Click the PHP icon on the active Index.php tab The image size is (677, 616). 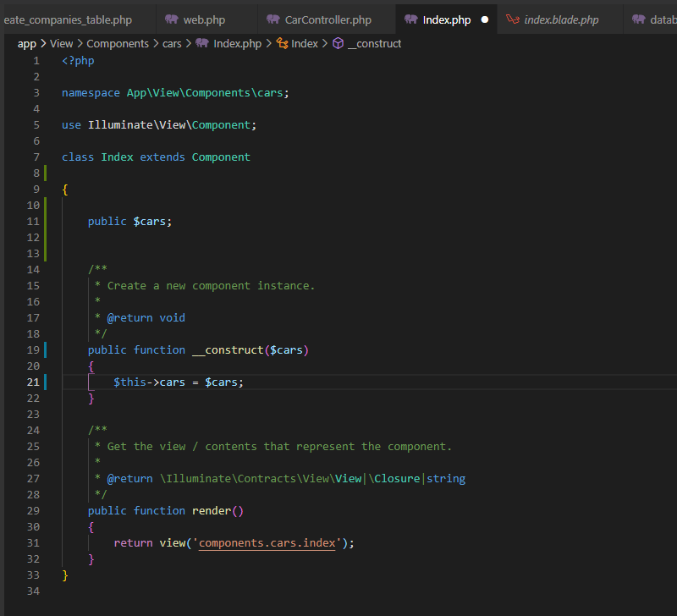(x=410, y=19)
